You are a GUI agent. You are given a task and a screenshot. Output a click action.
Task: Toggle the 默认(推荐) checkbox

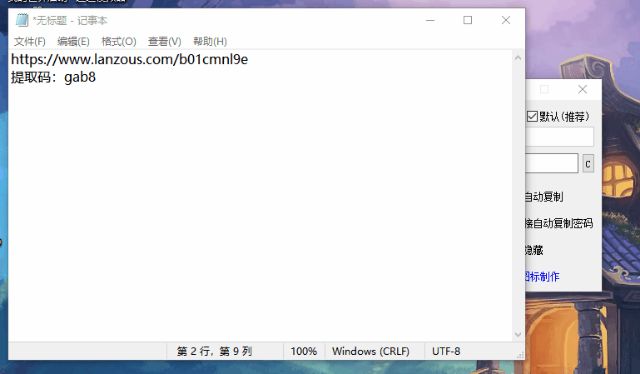532,116
